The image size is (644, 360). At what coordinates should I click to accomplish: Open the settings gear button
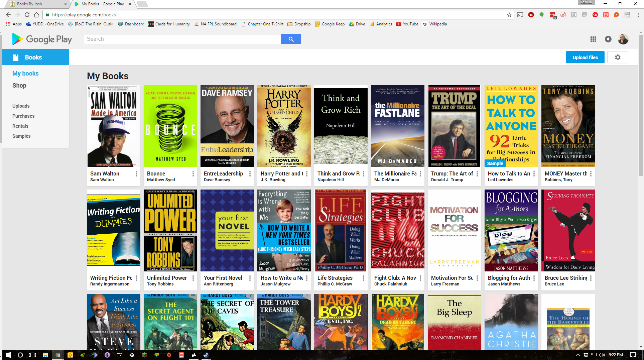(618, 57)
